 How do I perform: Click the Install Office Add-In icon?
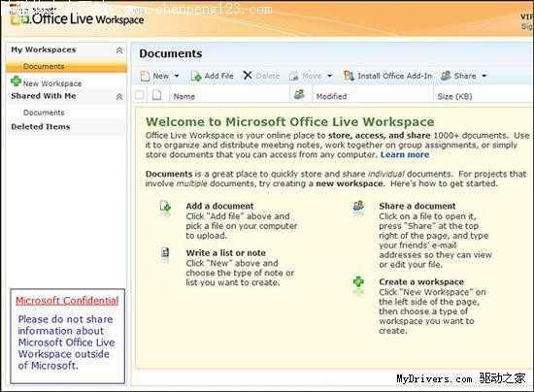(x=349, y=76)
